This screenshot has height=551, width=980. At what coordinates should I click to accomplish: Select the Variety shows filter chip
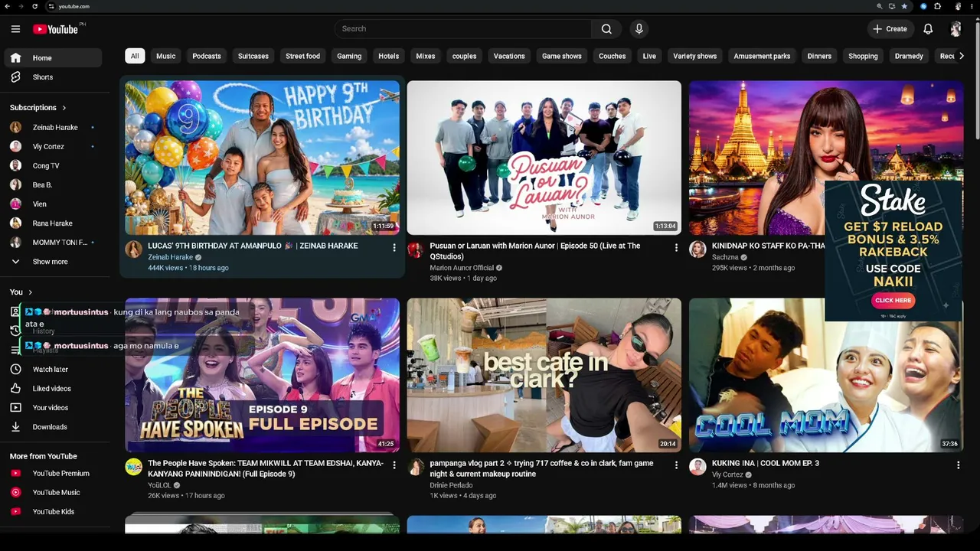click(x=695, y=56)
